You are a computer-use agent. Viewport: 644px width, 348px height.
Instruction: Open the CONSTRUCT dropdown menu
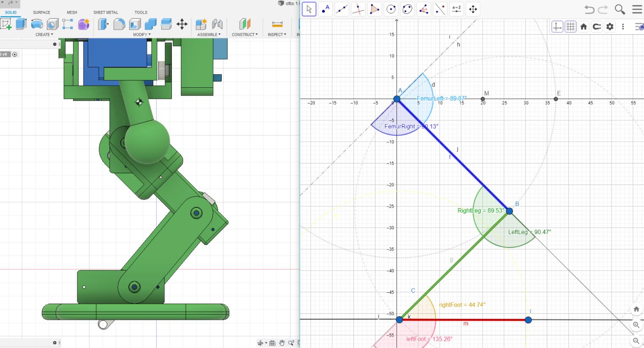pos(245,35)
